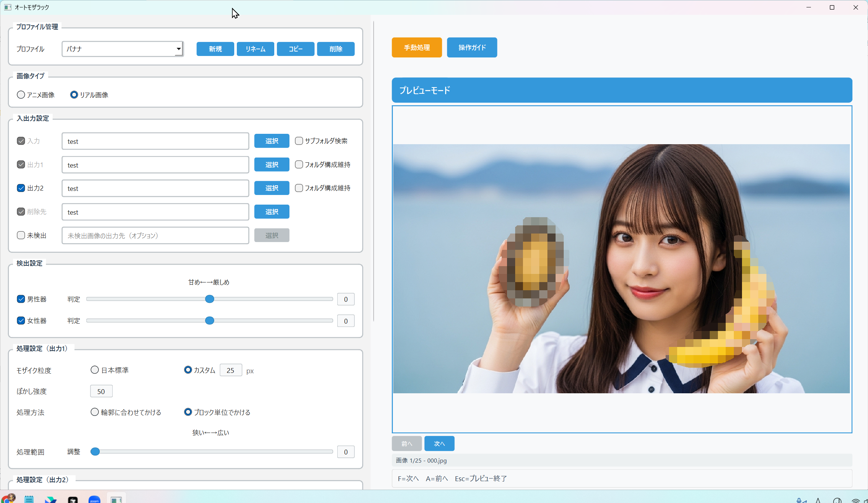Toggle the 男性器 detection checkbox
This screenshot has width=868, height=503.
coord(21,299)
